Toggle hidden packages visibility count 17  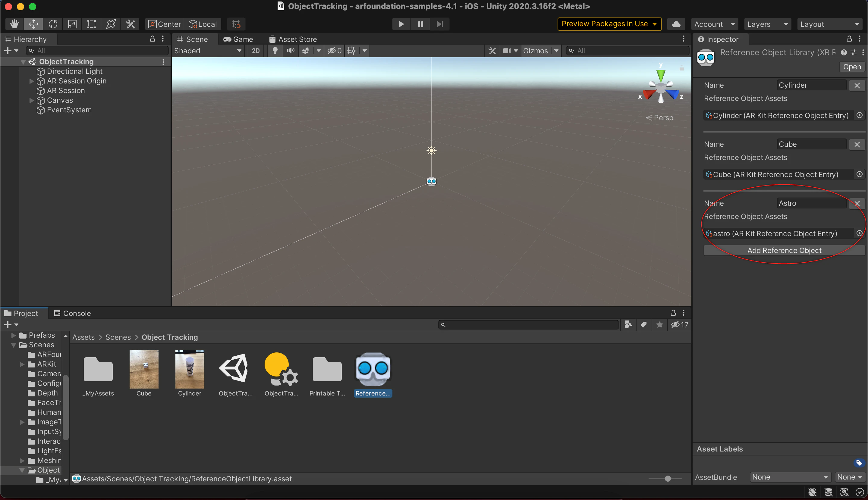[x=679, y=324]
